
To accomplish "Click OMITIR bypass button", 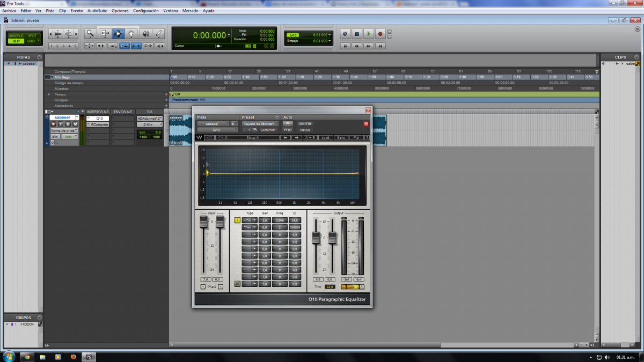I will point(305,124).
